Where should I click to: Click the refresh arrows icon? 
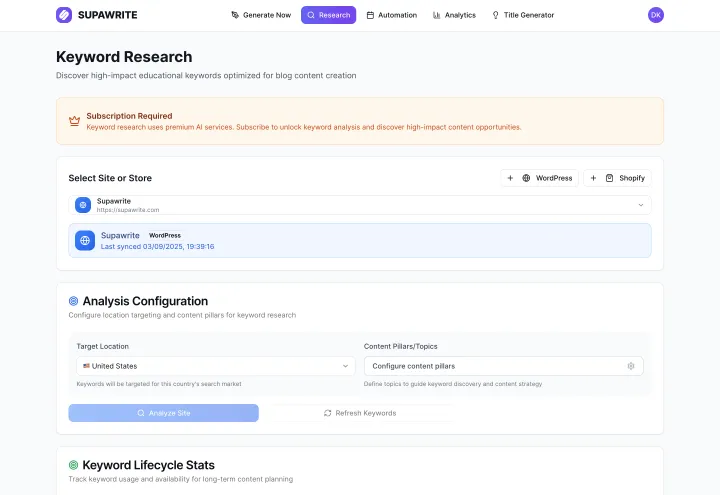tap(327, 413)
